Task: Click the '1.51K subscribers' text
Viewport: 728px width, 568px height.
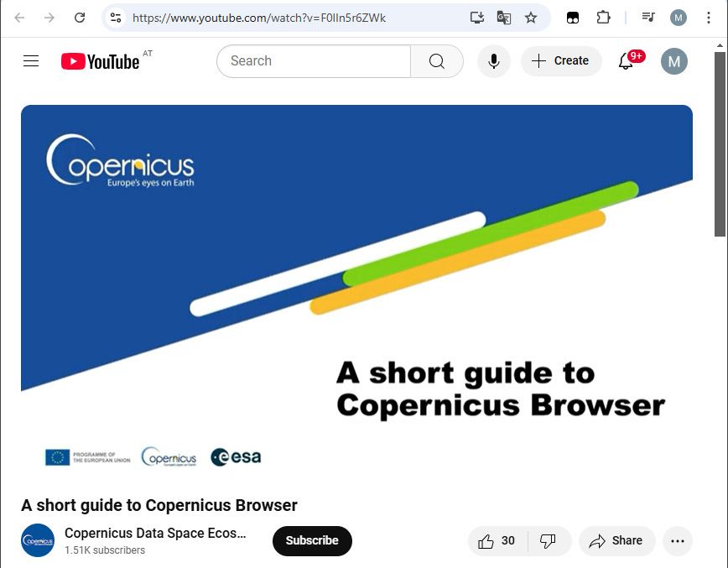Action: [105, 550]
